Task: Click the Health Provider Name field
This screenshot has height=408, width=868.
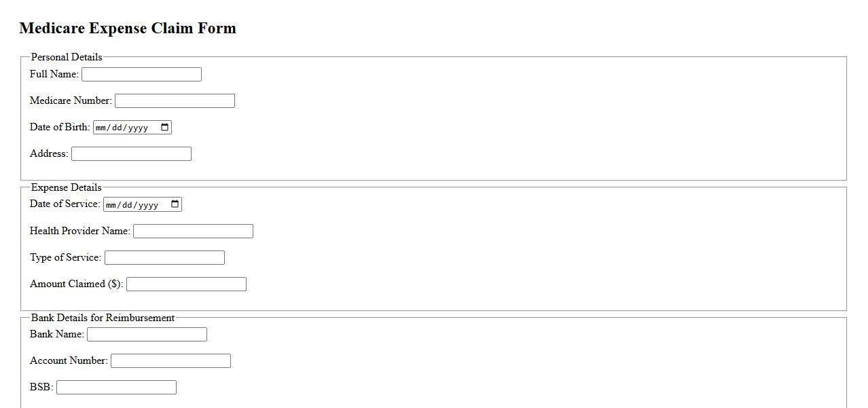Action: [193, 231]
